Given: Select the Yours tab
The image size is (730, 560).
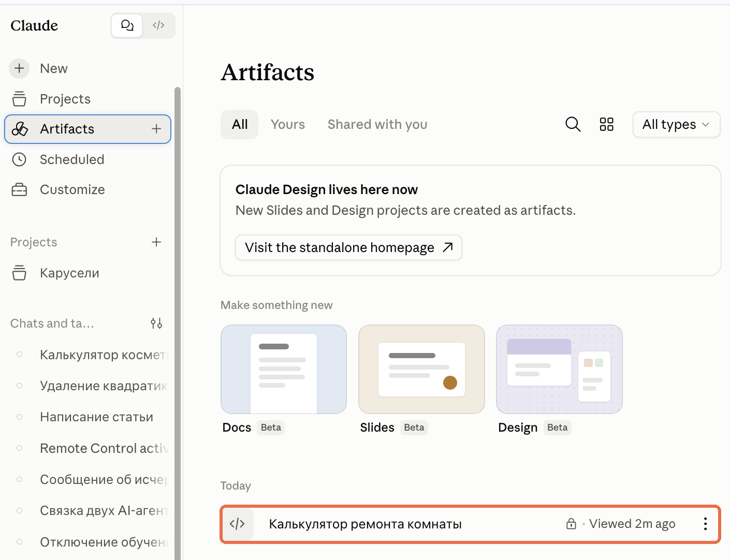Looking at the screenshot, I should pos(288,124).
